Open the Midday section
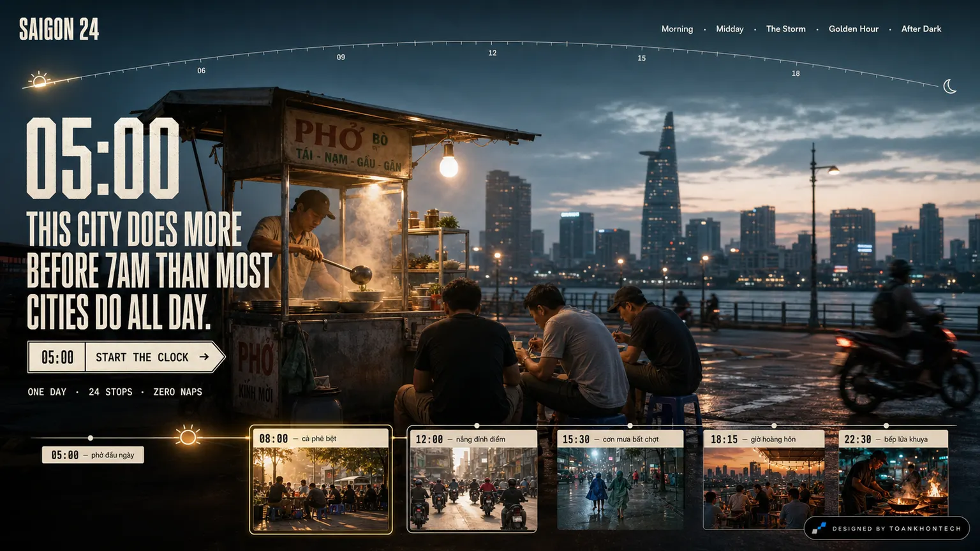Viewport: 980px width, 551px height. pyautogui.click(x=729, y=29)
